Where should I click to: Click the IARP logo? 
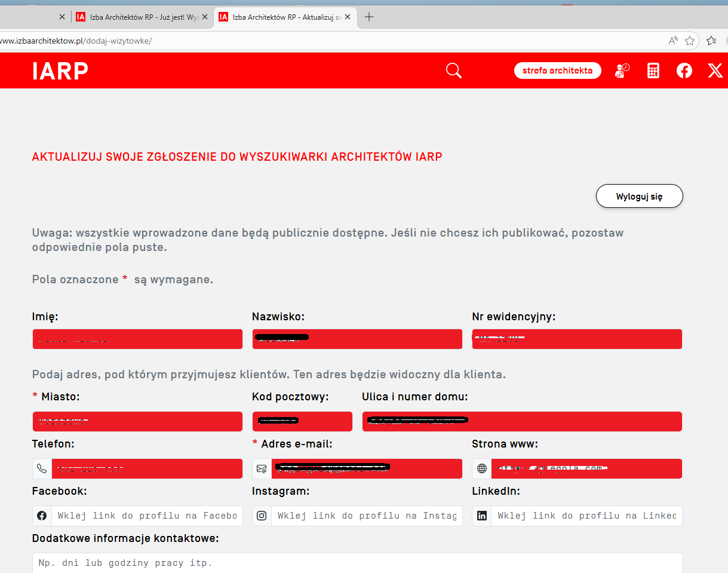coord(60,71)
